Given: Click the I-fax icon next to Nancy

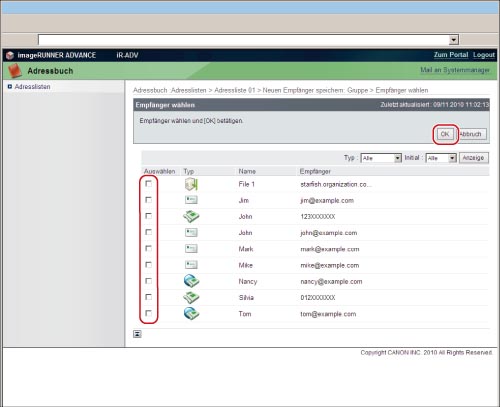Looking at the screenshot, I should coord(191,281).
